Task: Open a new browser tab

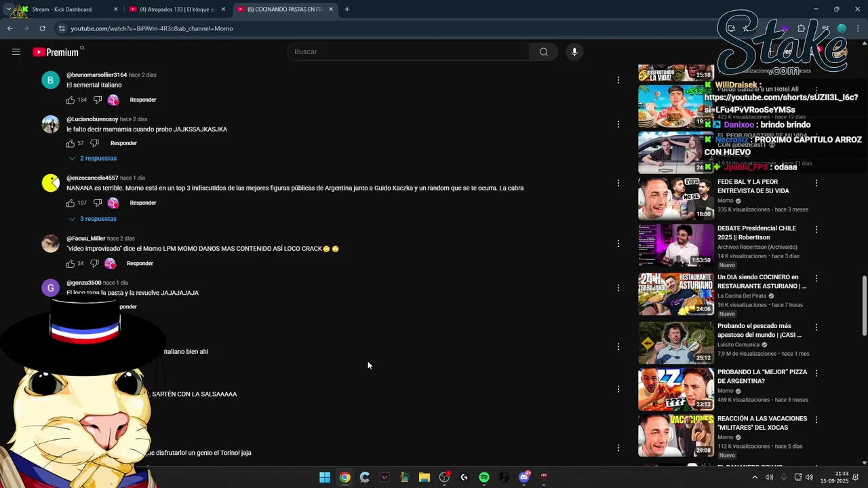Action: [x=347, y=9]
